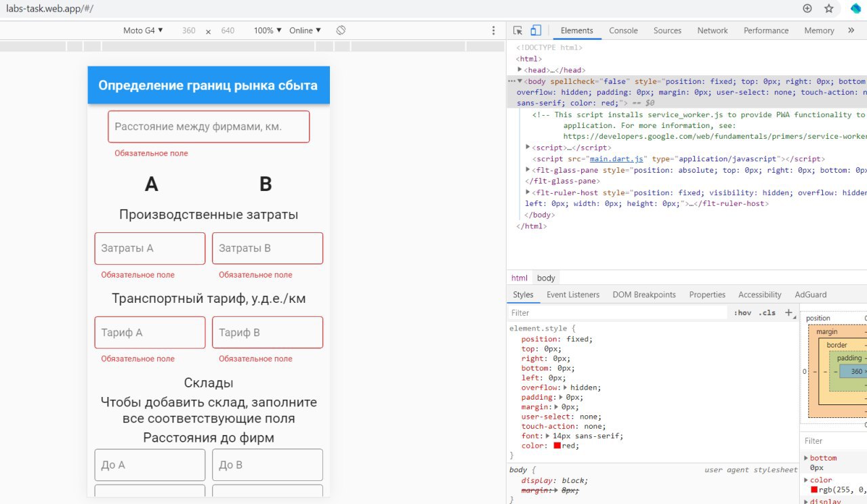Focus the Затраты A input field

click(150, 249)
